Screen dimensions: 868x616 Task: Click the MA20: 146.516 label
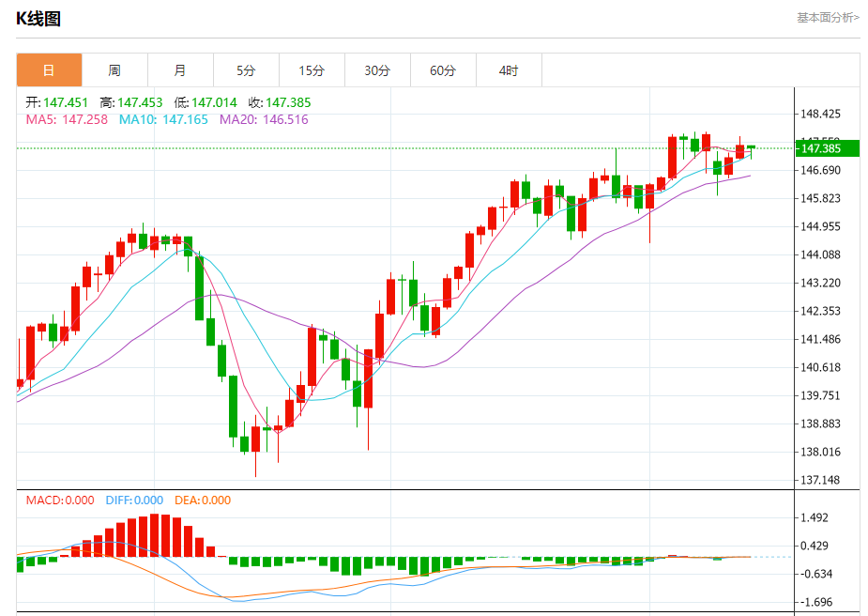coord(264,119)
